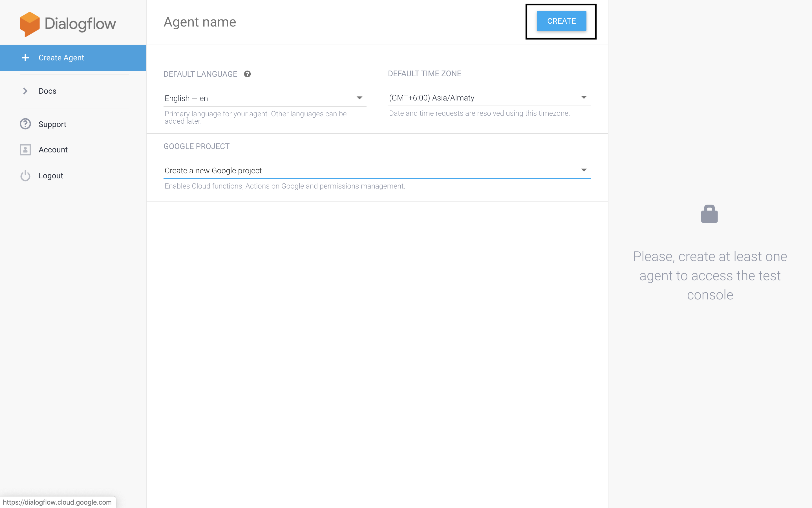Screen dimensions: 812x508
Task: Click the DEFAULT TIME ZONE label
Action: 424,74
